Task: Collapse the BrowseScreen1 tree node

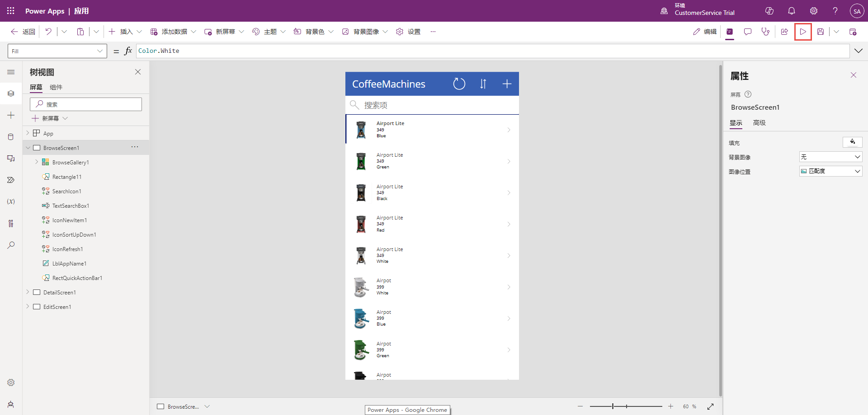Action: click(28, 148)
